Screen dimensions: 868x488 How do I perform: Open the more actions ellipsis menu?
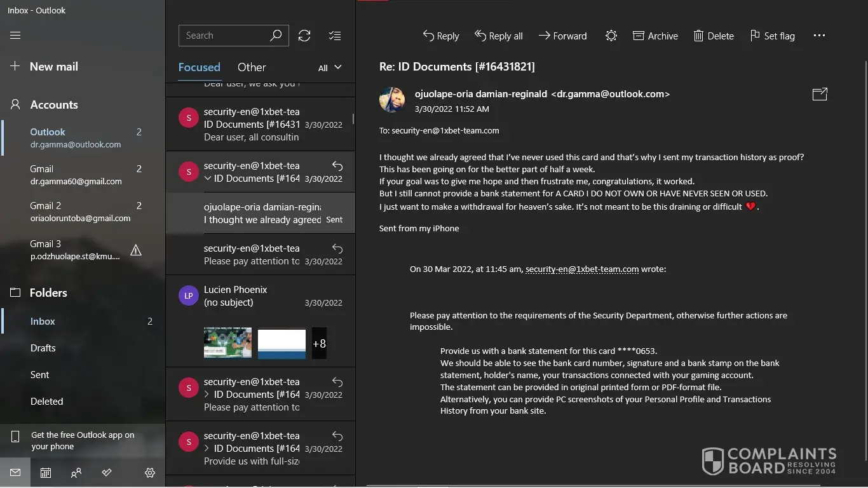819,36
